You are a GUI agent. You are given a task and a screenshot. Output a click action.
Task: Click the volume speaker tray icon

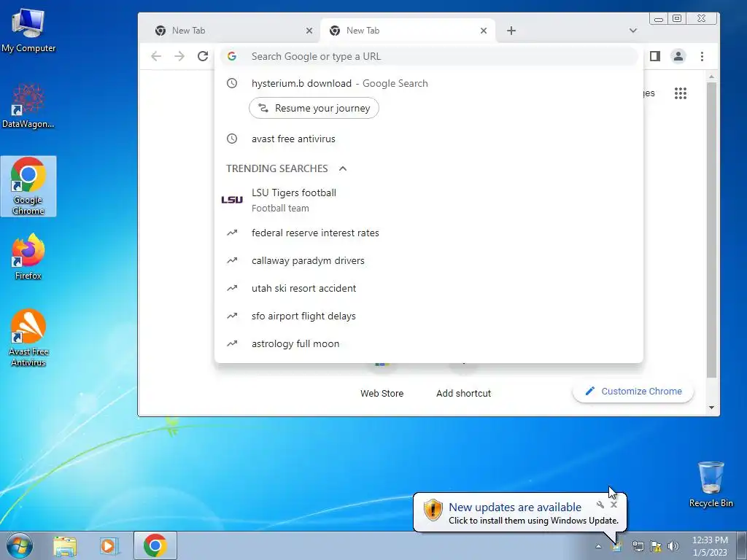pos(673,547)
